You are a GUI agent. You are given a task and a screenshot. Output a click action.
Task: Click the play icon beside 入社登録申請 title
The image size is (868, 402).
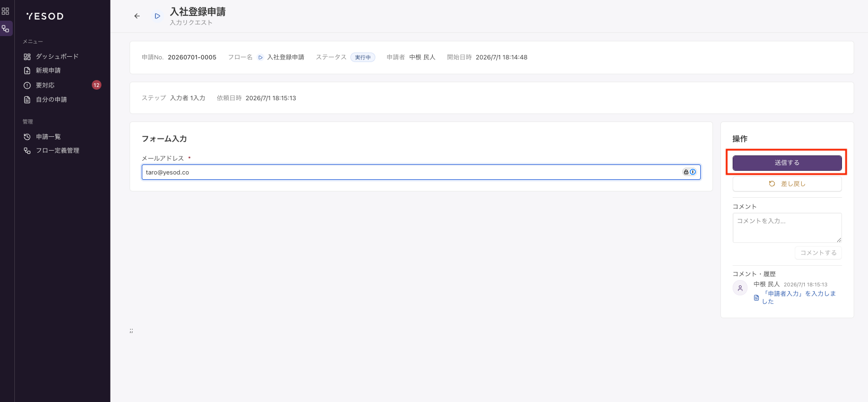[157, 16]
